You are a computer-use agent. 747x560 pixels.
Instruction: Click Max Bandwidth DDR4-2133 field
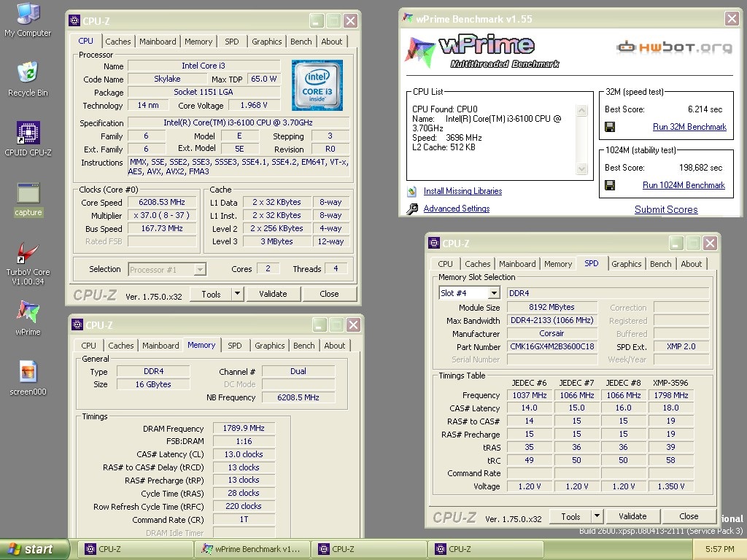pyautogui.click(x=552, y=321)
